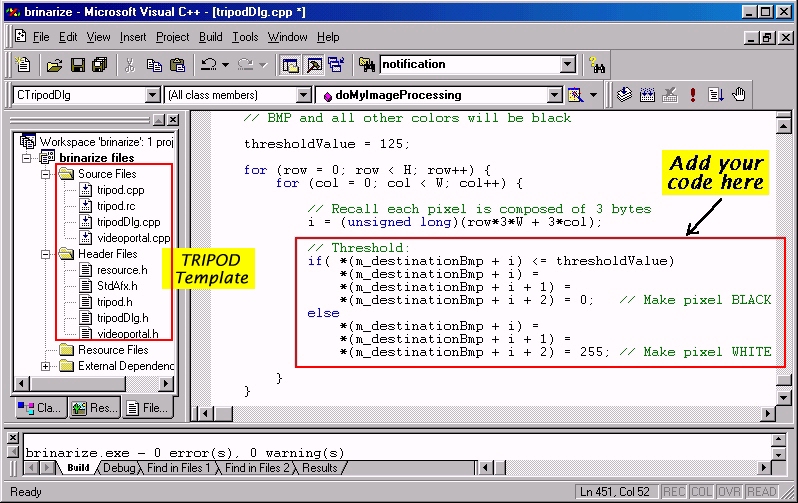Click the Insert Breakpoint hand icon

click(739, 95)
